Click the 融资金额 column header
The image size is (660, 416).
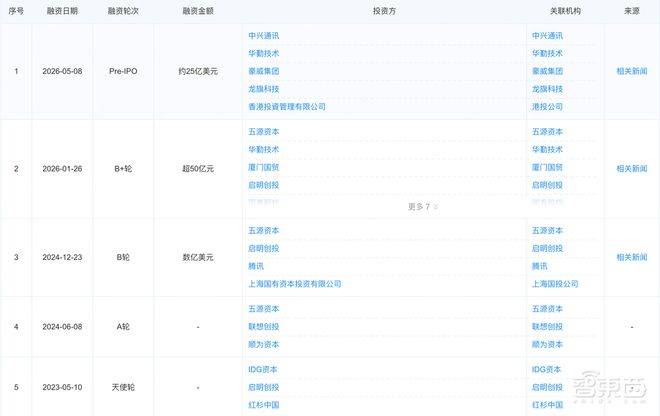click(x=198, y=11)
